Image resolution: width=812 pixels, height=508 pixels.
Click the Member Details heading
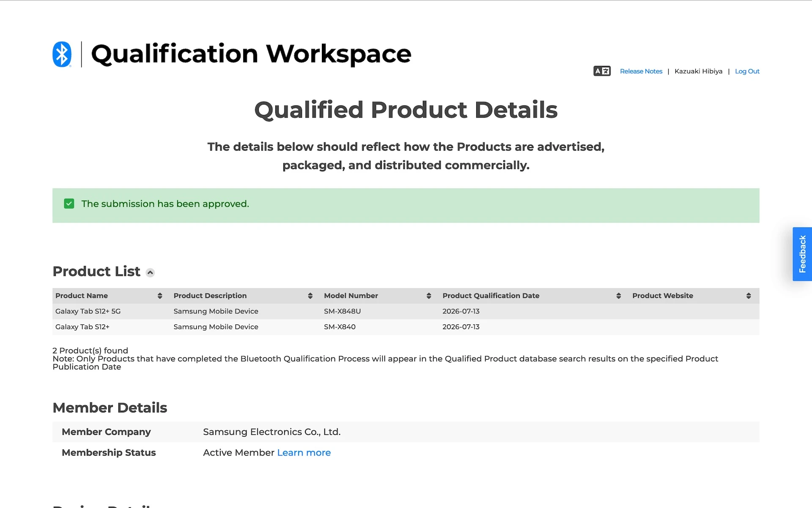pyautogui.click(x=110, y=408)
